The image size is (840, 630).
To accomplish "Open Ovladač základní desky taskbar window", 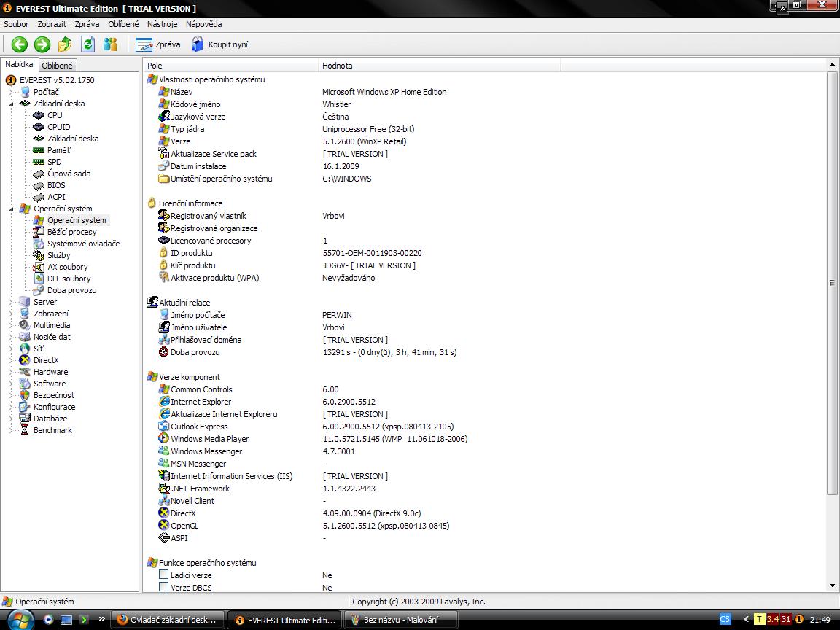I will click(x=167, y=620).
